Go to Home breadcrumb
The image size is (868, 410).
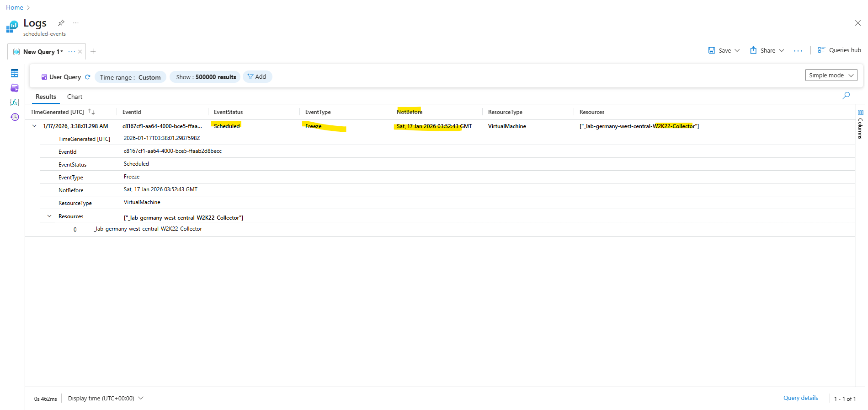point(15,7)
